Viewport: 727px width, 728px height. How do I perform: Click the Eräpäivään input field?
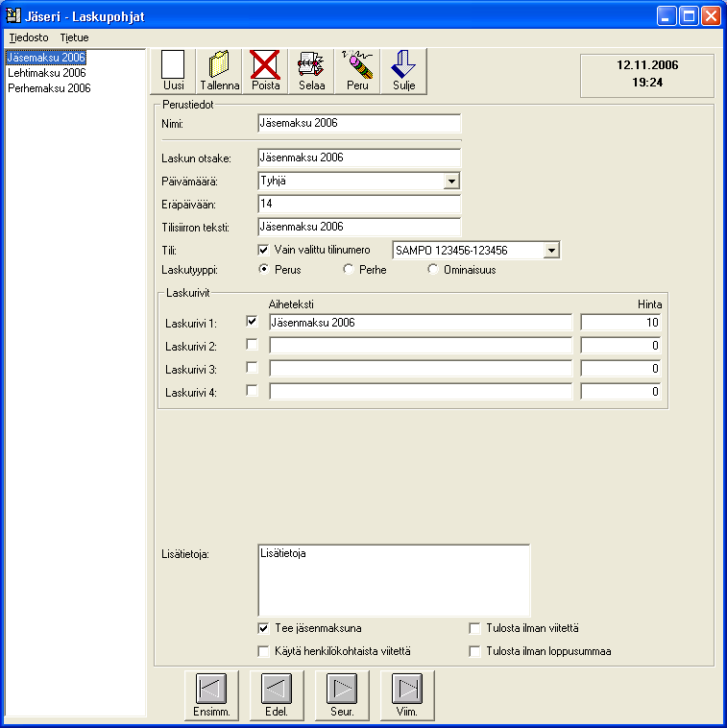point(359,204)
